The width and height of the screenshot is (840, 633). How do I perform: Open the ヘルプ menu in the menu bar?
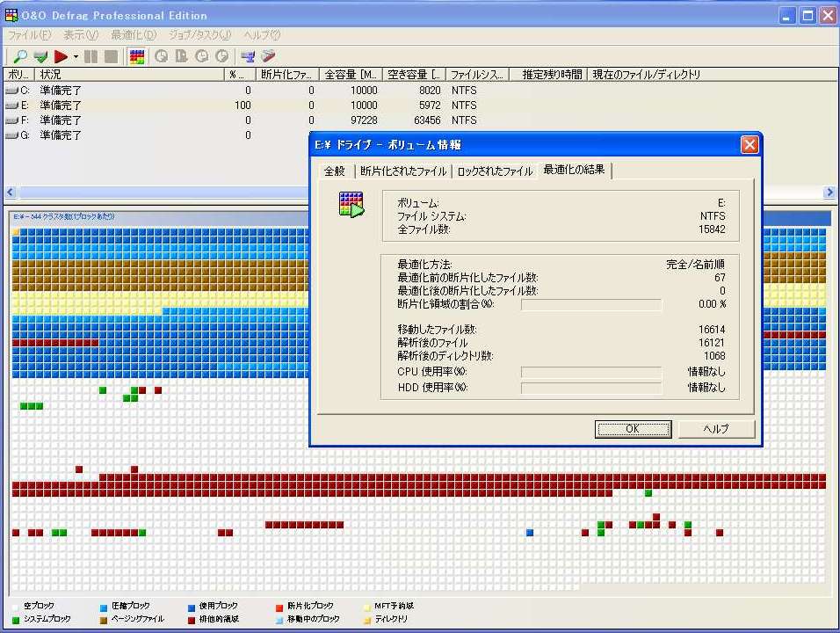tap(262, 35)
